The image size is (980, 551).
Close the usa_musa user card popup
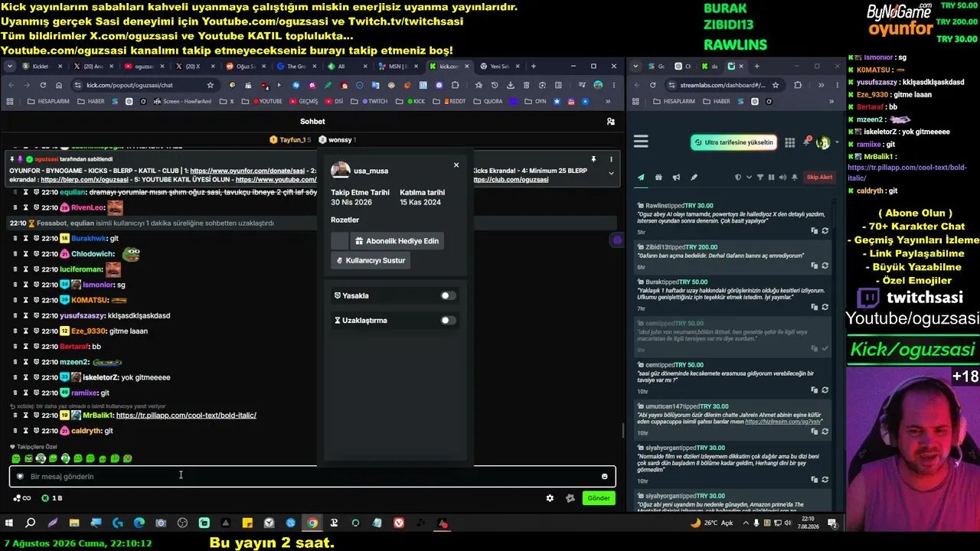pyautogui.click(x=456, y=165)
